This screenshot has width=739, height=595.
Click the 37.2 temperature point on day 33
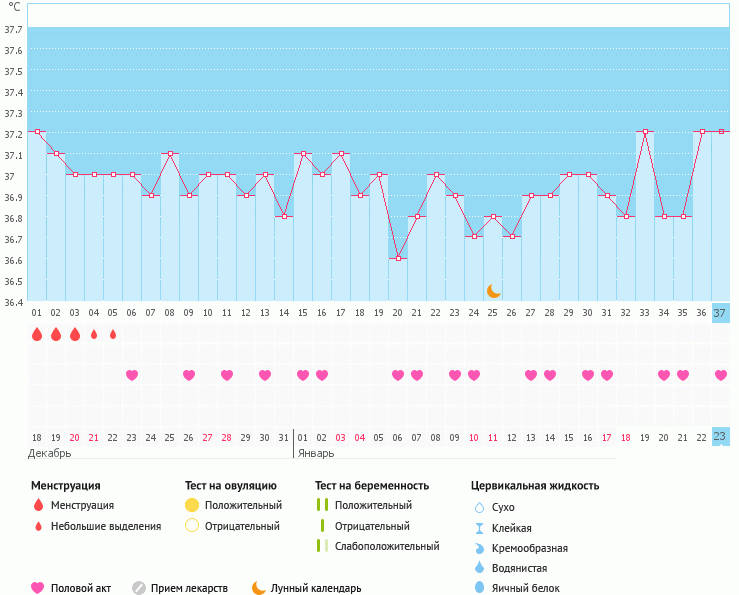[645, 132]
